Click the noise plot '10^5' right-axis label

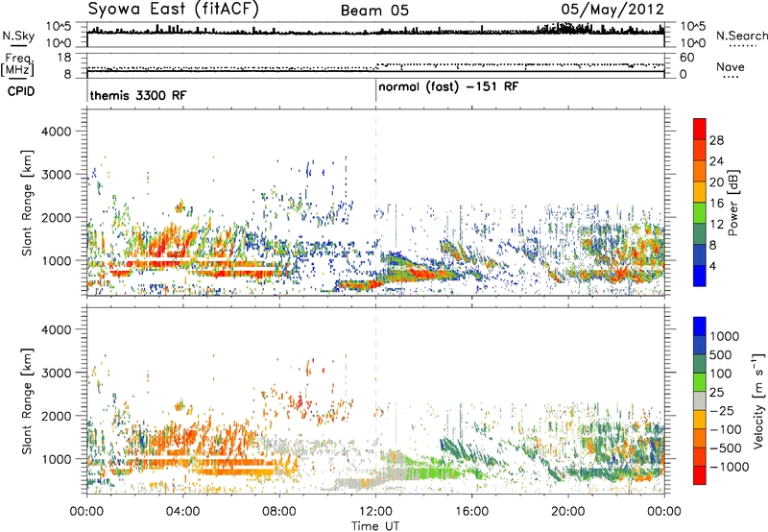(692, 26)
